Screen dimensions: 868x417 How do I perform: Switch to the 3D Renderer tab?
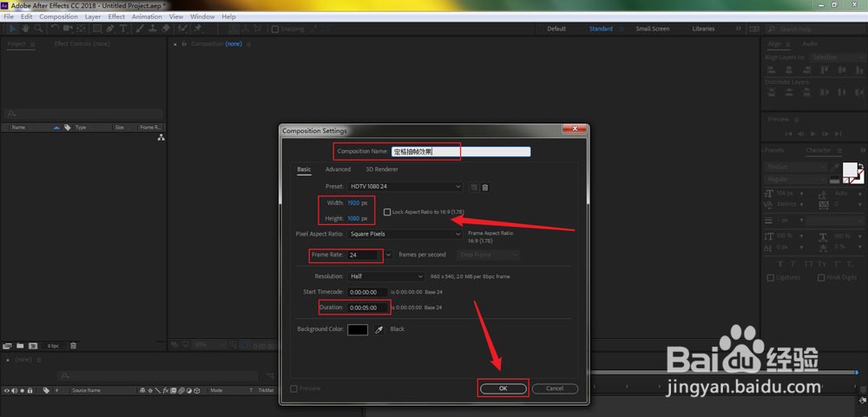pos(382,169)
